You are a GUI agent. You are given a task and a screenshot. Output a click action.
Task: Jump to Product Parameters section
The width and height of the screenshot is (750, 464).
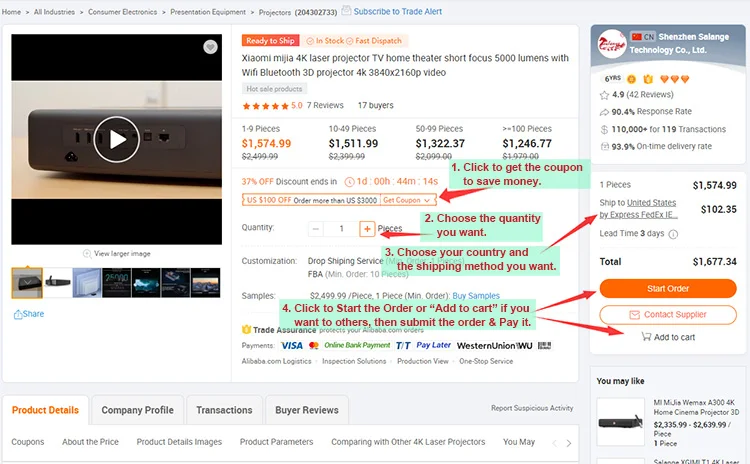pos(276,442)
